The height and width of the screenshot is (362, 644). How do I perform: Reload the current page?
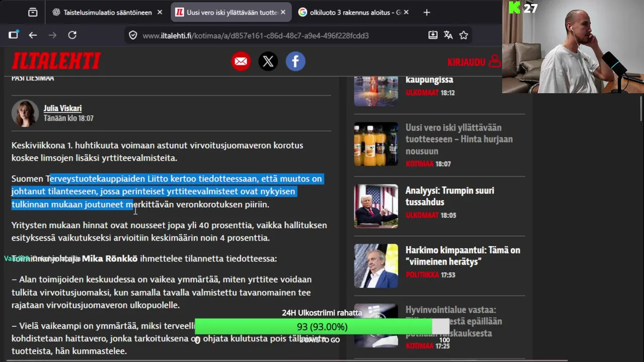(x=72, y=35)
